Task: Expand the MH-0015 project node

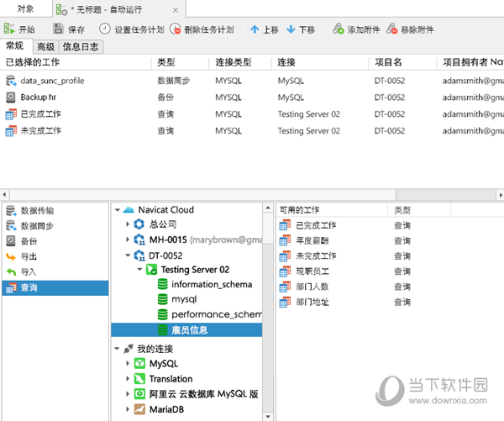Action: pos(128,239)
